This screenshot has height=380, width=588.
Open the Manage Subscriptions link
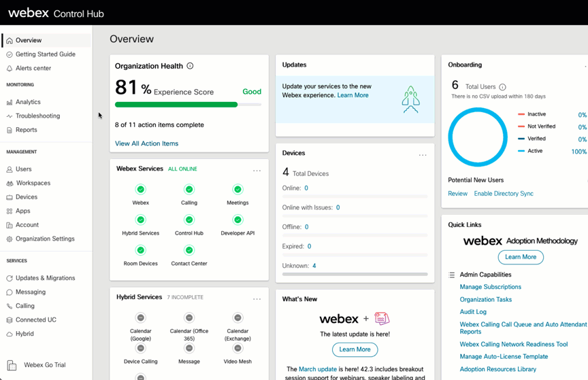click(x=491, y=287)
